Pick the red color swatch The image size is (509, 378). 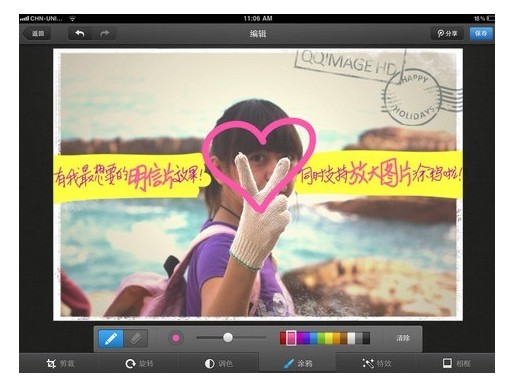283,338
